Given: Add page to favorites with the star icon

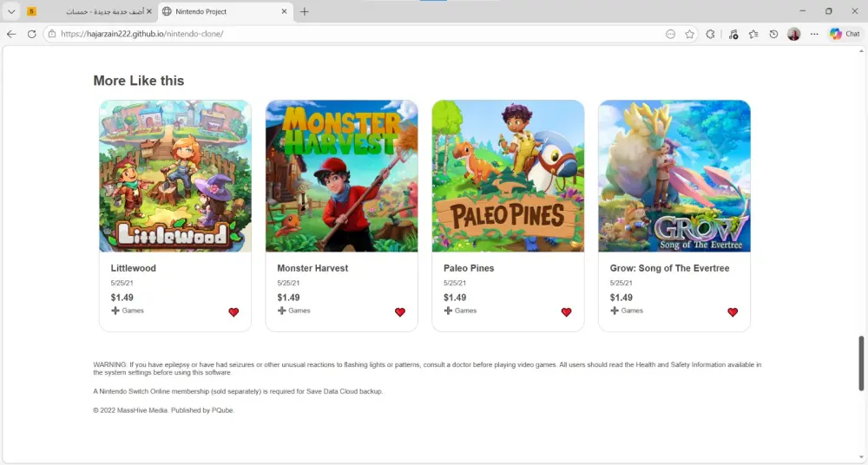Looking at the screenshot, I should coord(689,35).
